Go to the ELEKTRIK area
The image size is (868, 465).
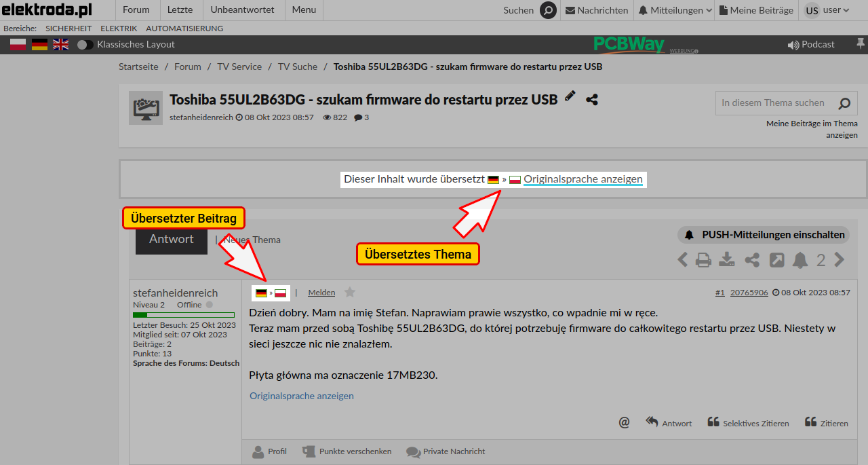[119, 29]
